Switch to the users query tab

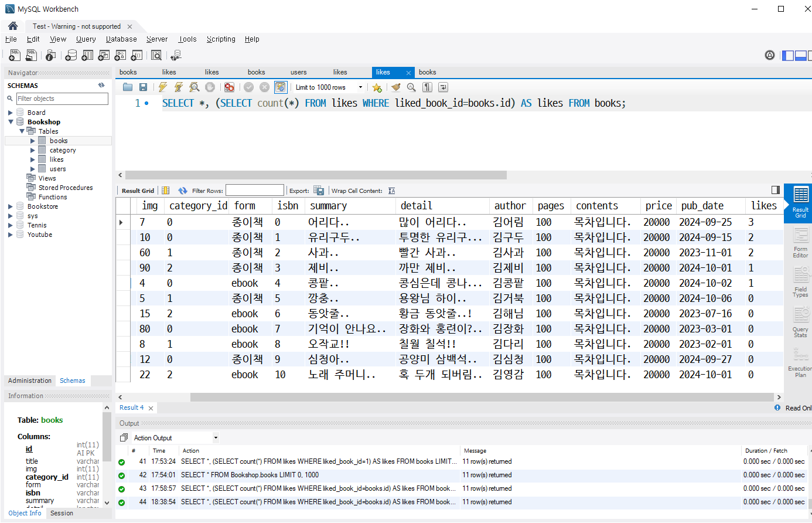pyautogui.click(x=298, y=72)
